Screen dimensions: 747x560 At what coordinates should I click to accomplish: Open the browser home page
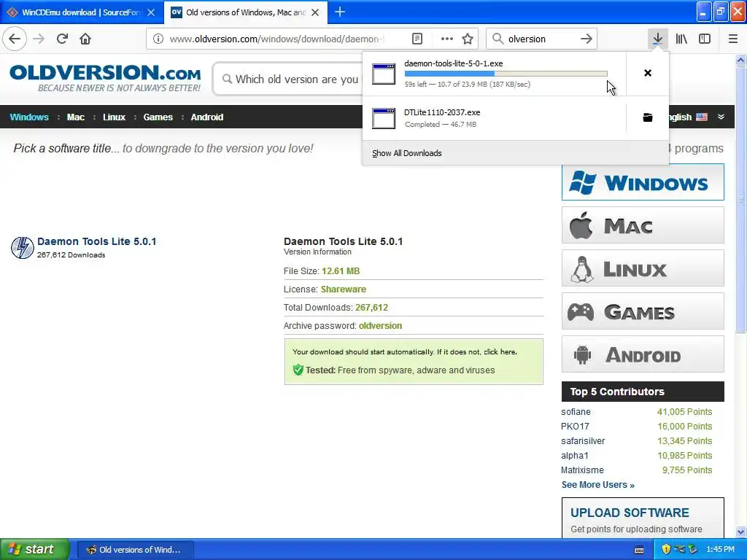coord(85,39)
